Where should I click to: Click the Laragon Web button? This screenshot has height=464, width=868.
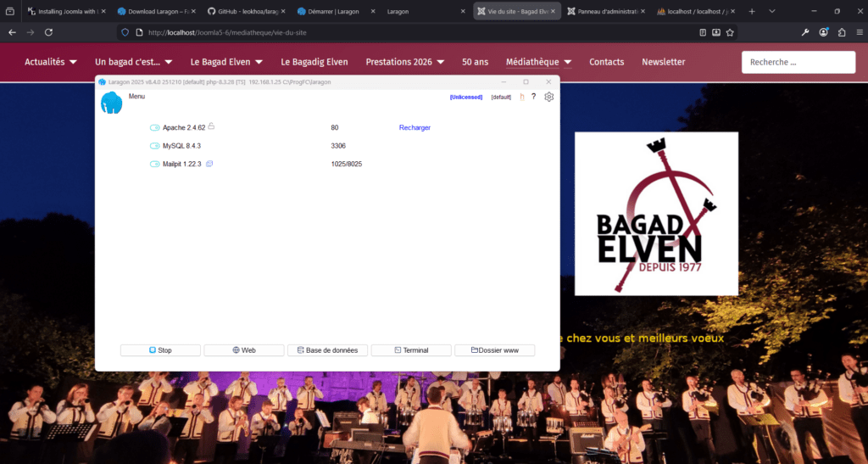point(244,350)
